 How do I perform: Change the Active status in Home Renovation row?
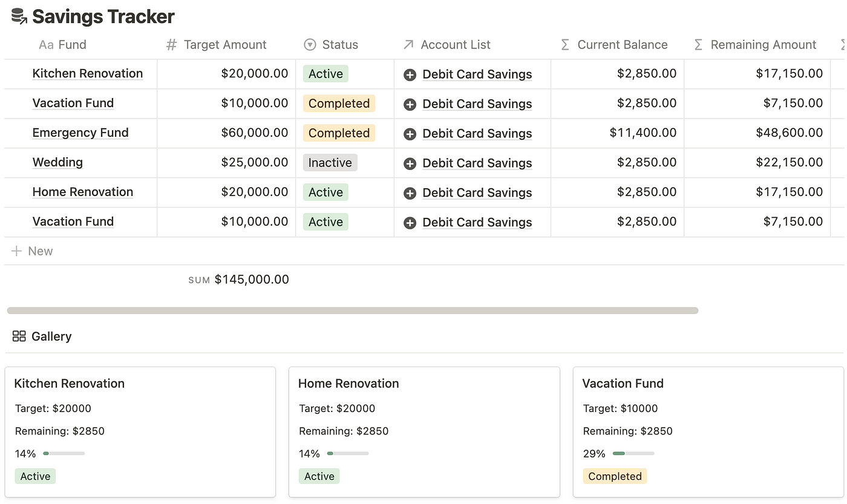(x=325, y=192)
